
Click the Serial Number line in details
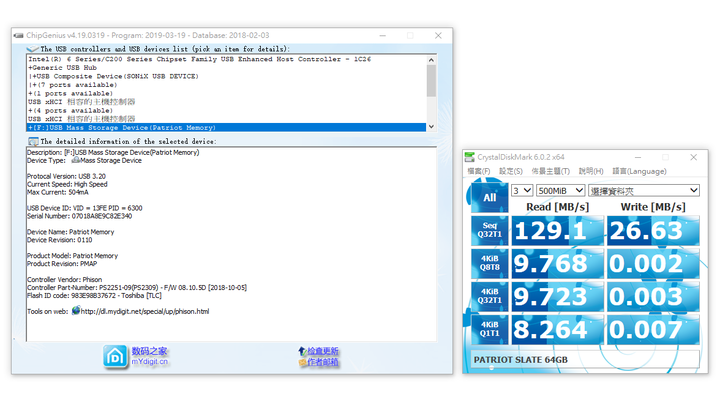click(x=79, y=216)
